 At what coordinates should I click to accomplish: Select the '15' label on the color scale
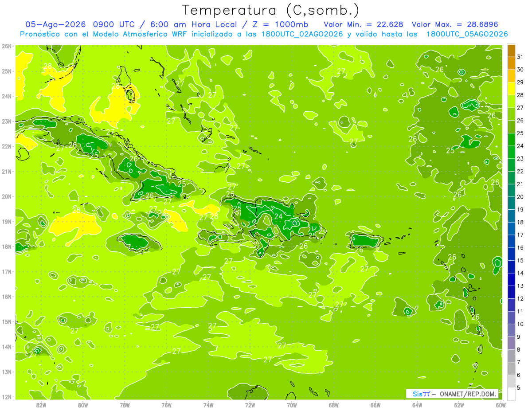tap(520, 260)
